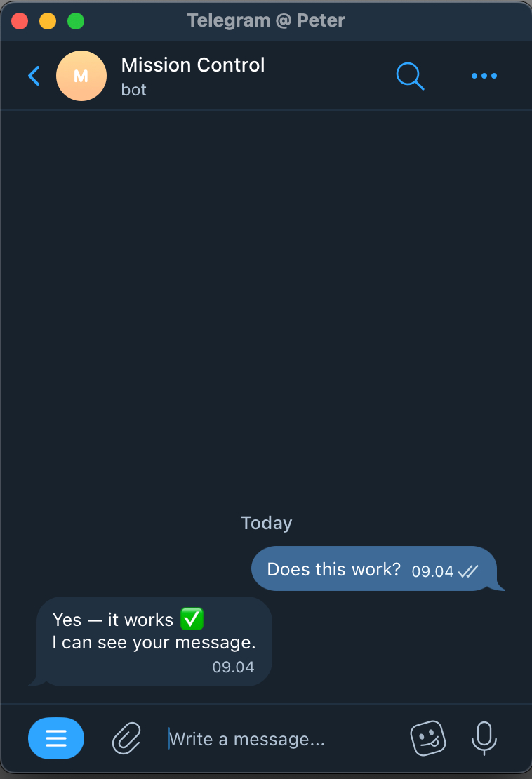
Task: Minimize the Telegram window
Action: [48, 21]
